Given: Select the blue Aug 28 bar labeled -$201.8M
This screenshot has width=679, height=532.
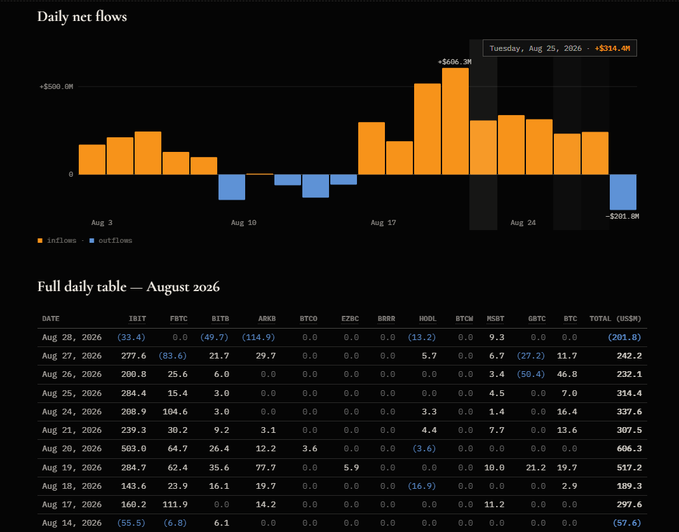Looking at the screenshot, I should pyautogui.click(x=623, y=192).
